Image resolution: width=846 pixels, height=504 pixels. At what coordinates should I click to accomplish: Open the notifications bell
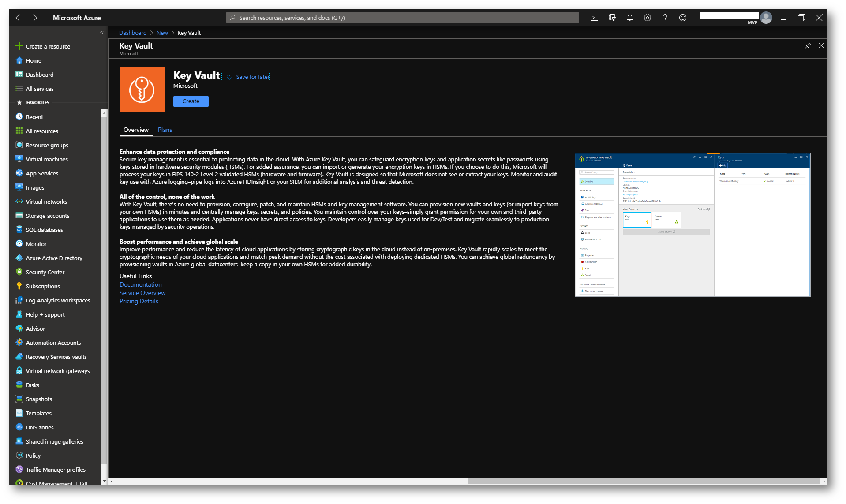pyautogui.click(x=629, y=18)
